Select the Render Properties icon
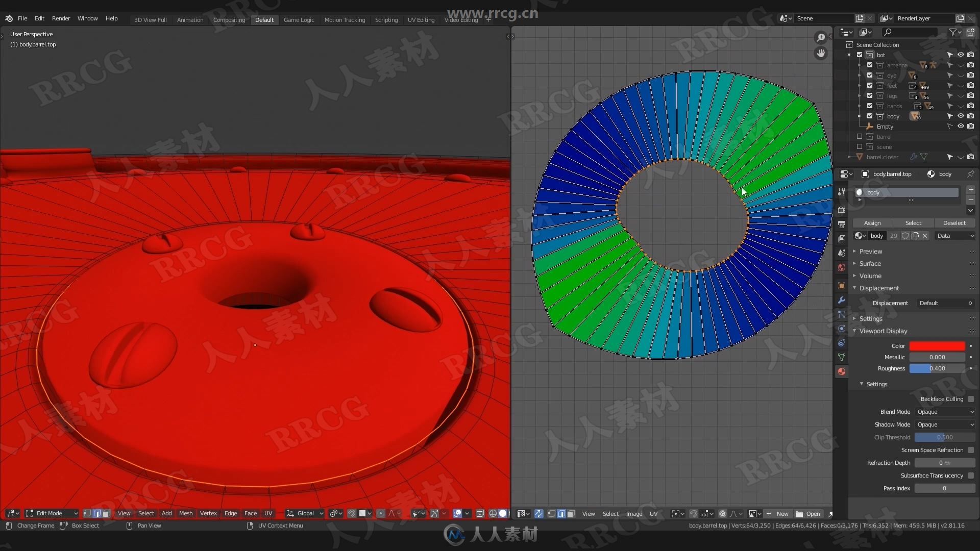Screen dimensions: 980x551 pos(842,210)
